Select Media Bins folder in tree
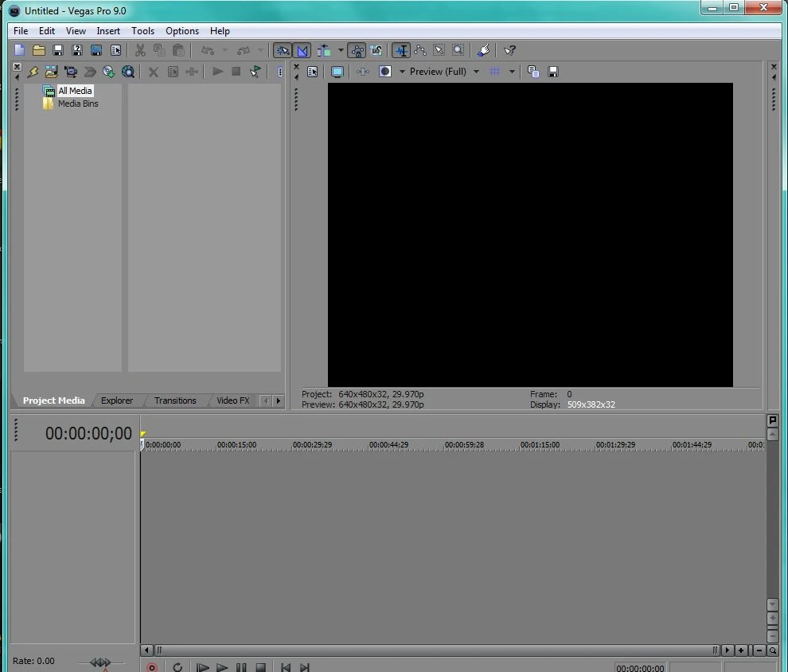This screenshot has width=788, height=672. click(78, 104)
